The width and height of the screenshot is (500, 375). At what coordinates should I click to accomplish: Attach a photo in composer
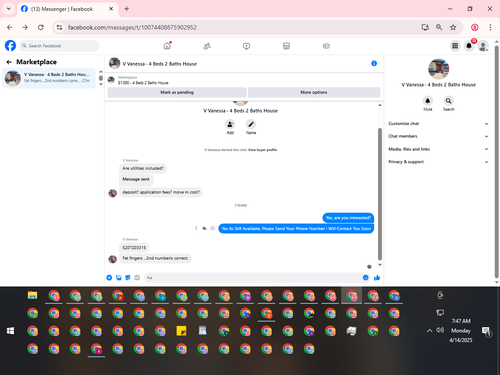coord(119,278)
